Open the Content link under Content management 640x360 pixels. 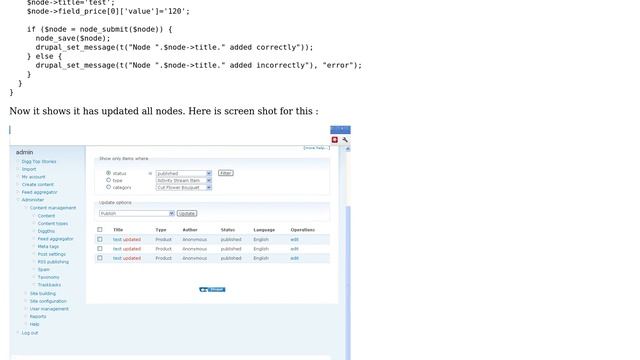tap(46, 216)
